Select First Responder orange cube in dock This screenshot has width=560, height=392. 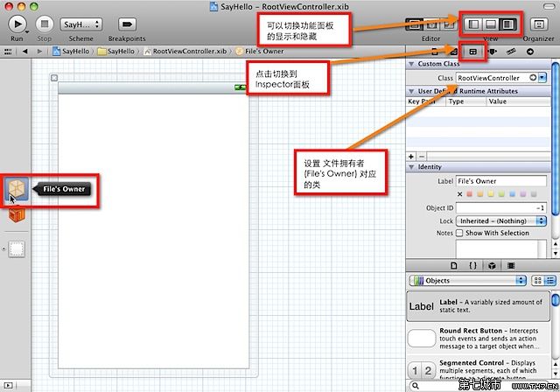17,215
